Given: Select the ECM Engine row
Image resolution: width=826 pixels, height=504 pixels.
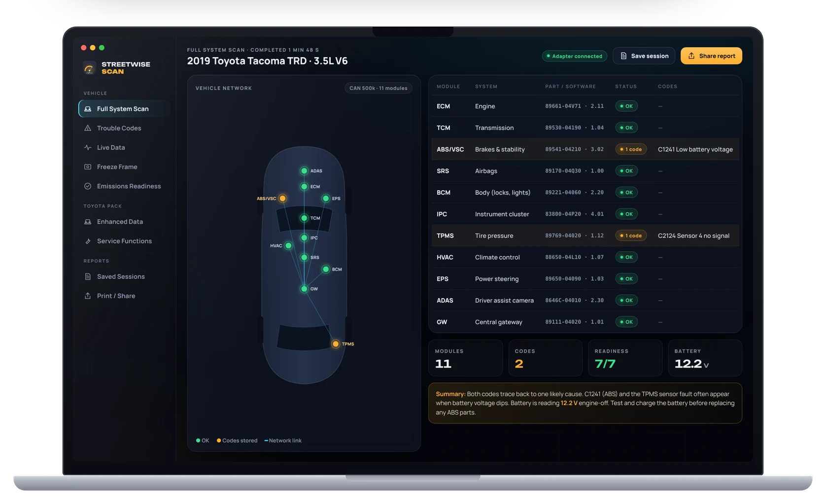Looking at the screenshot, I should coord(585,106).
